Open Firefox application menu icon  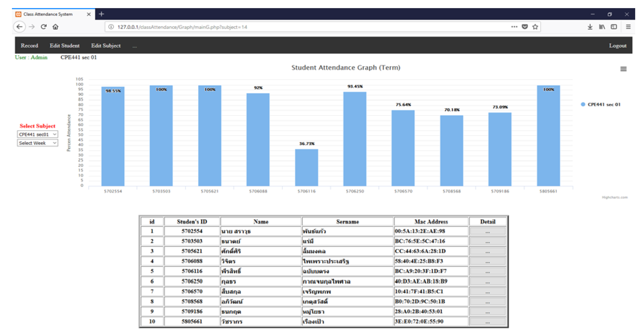tap(628, 27)
